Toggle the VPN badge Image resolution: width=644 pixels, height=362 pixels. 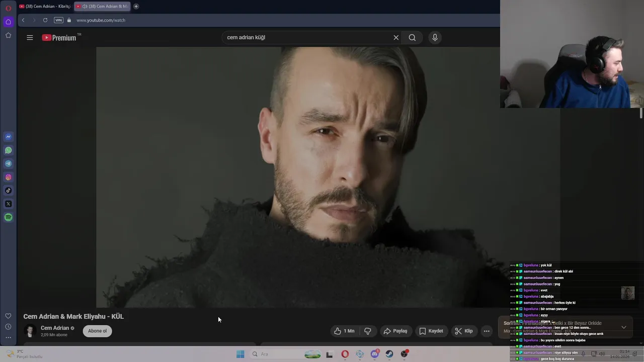coord(58,20)
